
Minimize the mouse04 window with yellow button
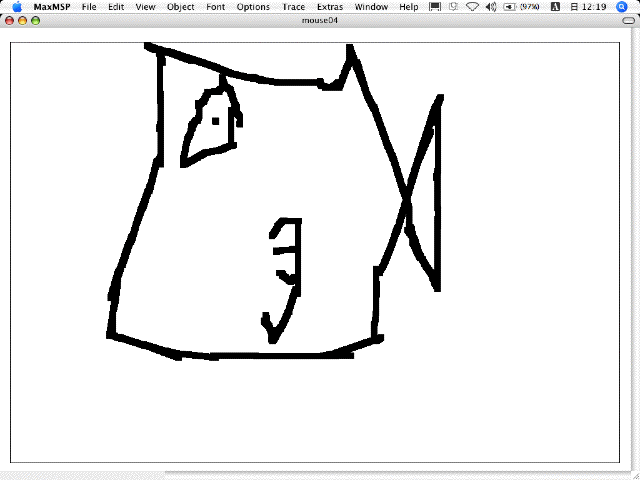pyautogui.click(x=22, y=21)
